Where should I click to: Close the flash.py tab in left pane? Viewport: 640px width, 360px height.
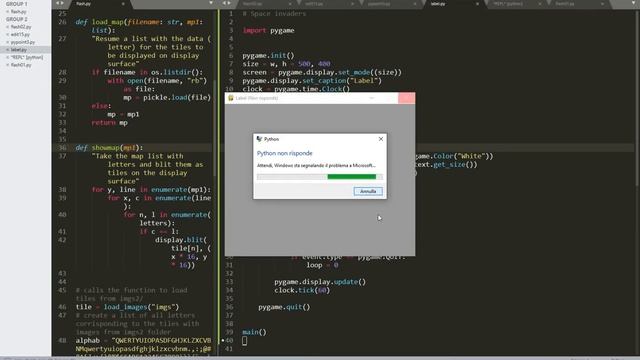(x=123, y=4)
